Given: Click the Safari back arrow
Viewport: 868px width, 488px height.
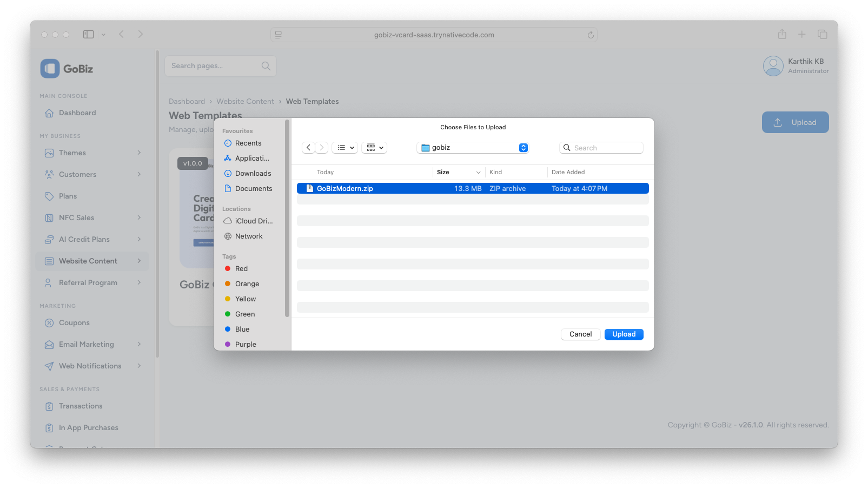Looking at the screenshot, I should (x=122, y=34).
